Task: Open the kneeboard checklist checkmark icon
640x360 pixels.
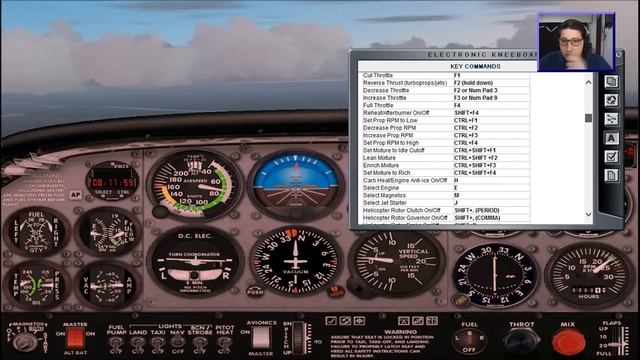Action: point(611,157)
